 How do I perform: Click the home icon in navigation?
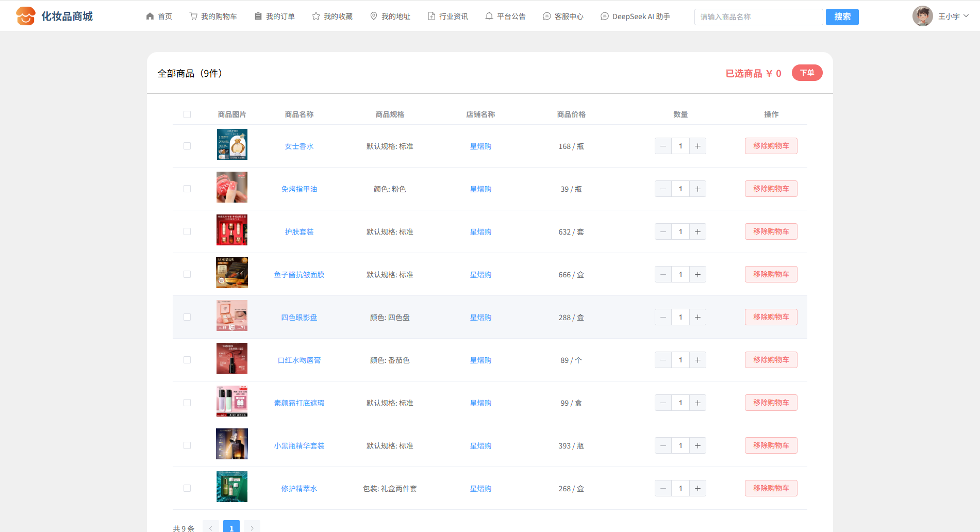tap(150, 16)
